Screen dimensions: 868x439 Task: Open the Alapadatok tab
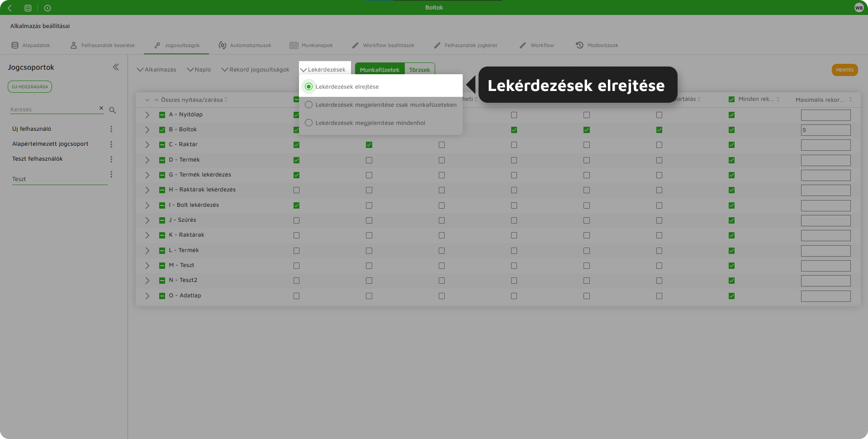click(x=31, y=45)
